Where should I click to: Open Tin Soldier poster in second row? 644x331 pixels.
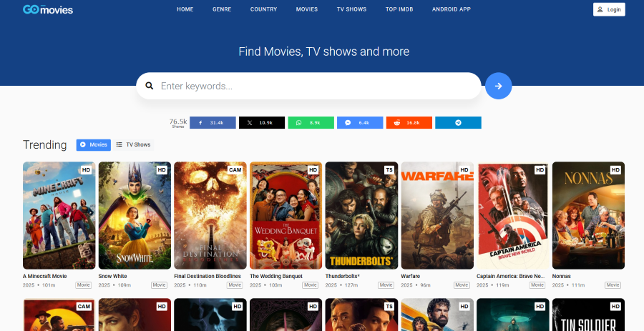pyautogui.click(x=589, y=315)
